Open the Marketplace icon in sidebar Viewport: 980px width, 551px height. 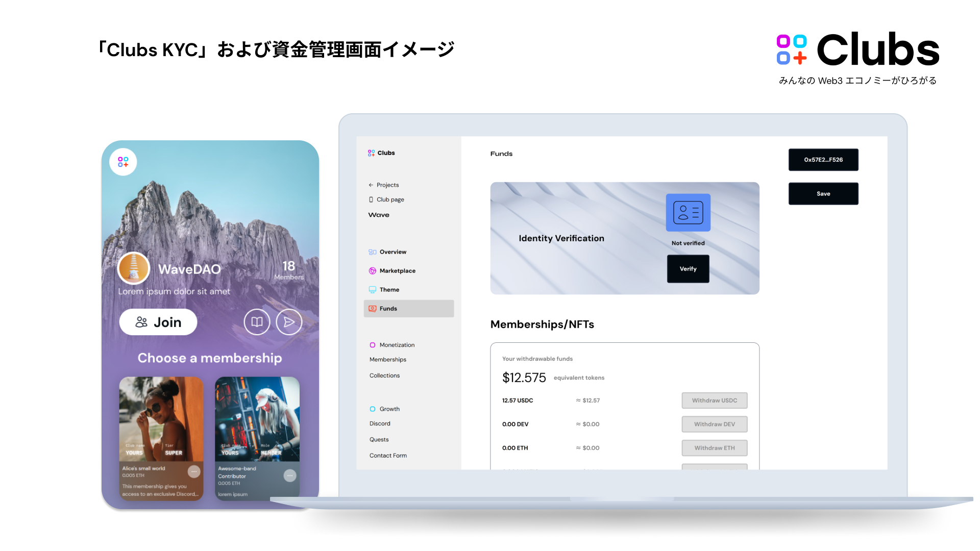(x=372, y=270)
